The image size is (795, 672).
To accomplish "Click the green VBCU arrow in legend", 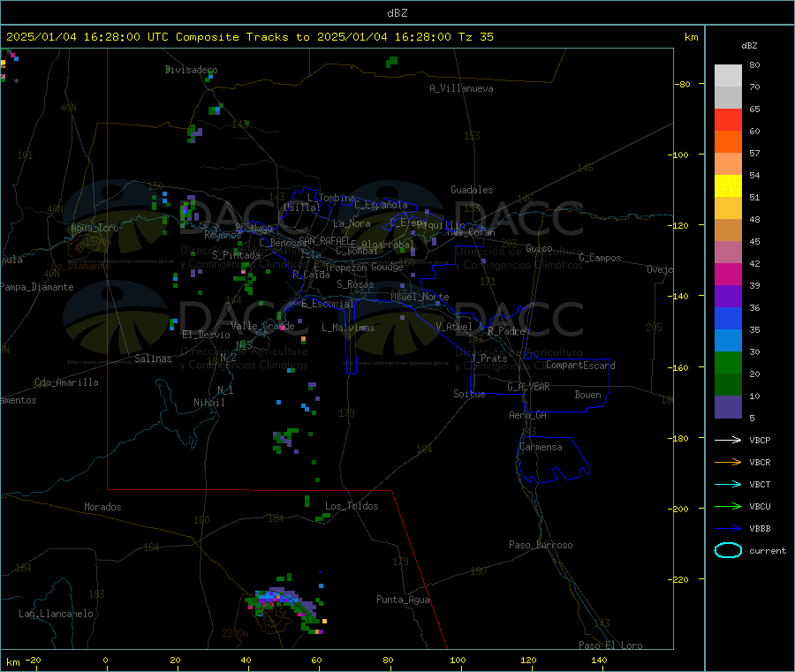I will [728, 506].
